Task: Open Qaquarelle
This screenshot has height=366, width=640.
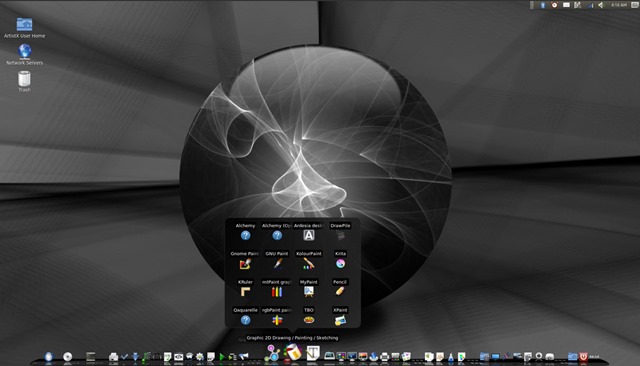Action: click(x=245, y=320)
